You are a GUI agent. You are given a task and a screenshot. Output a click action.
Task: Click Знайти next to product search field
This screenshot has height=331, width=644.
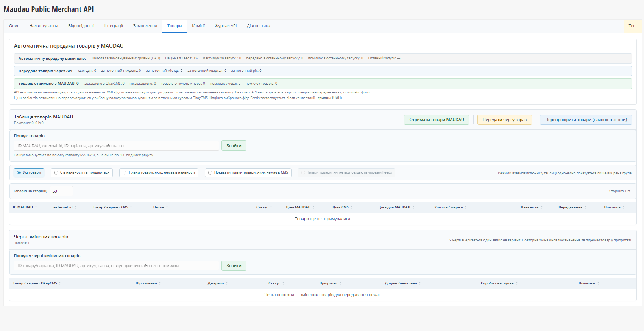click(x=234, y=146)
